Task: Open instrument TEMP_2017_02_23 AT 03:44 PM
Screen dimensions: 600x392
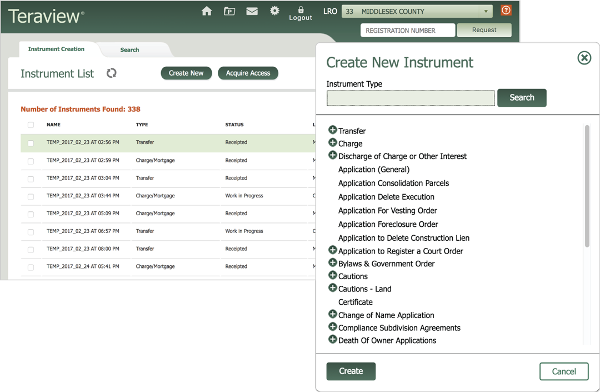Action: tap(83, 196)
